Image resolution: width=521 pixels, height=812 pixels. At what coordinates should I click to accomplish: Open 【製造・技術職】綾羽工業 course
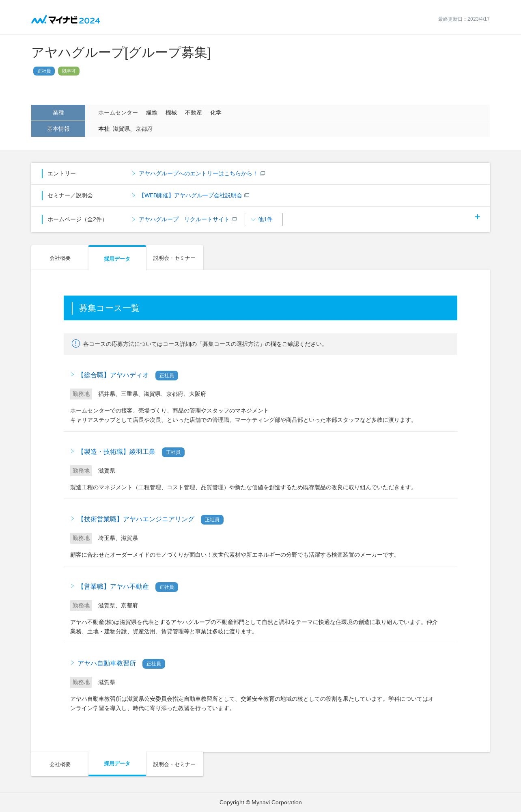point(116,452)
